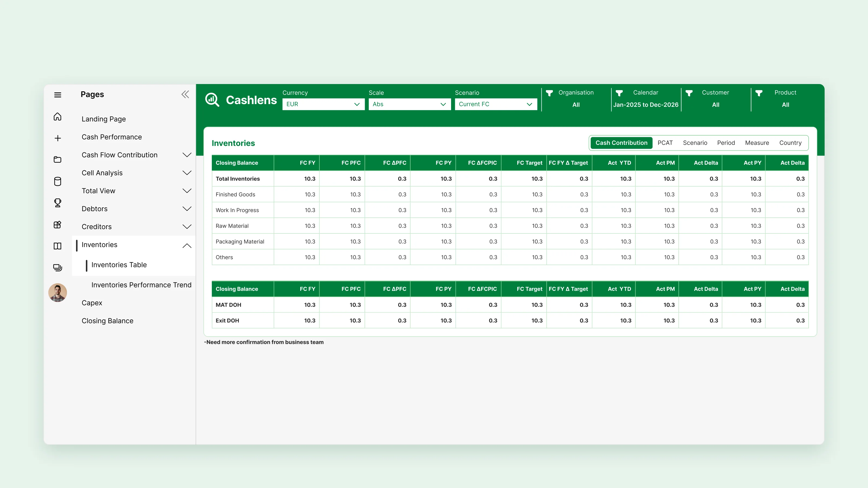The image size is (868, 488).
Task: Click the stacked screens icon in sidebar
Action: coord(58,268)
